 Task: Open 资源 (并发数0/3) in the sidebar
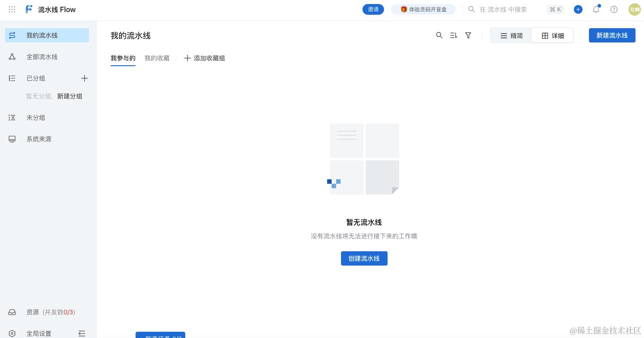47,312
